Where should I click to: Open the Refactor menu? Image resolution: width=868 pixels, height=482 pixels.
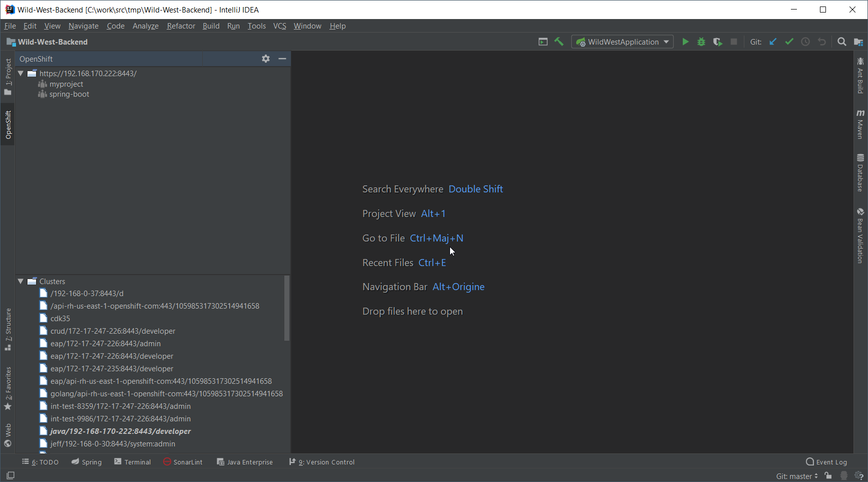tap(181, 26)
